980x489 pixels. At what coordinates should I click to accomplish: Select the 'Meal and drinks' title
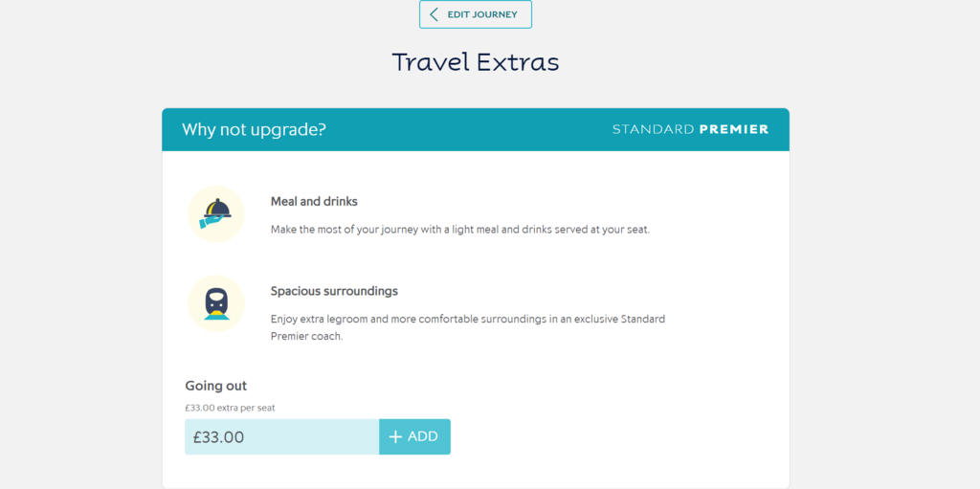314,202
